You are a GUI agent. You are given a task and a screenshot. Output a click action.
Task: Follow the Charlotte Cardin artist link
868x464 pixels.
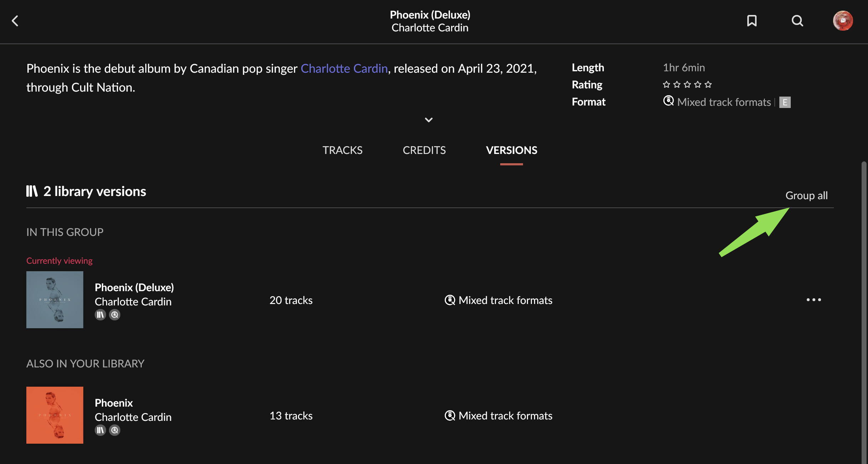point(344,68)
